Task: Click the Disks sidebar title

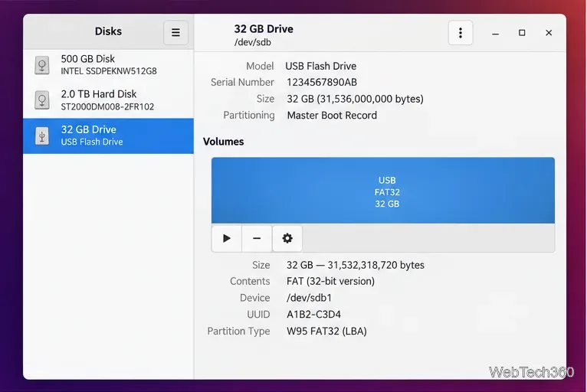Action: click(108, 31)
